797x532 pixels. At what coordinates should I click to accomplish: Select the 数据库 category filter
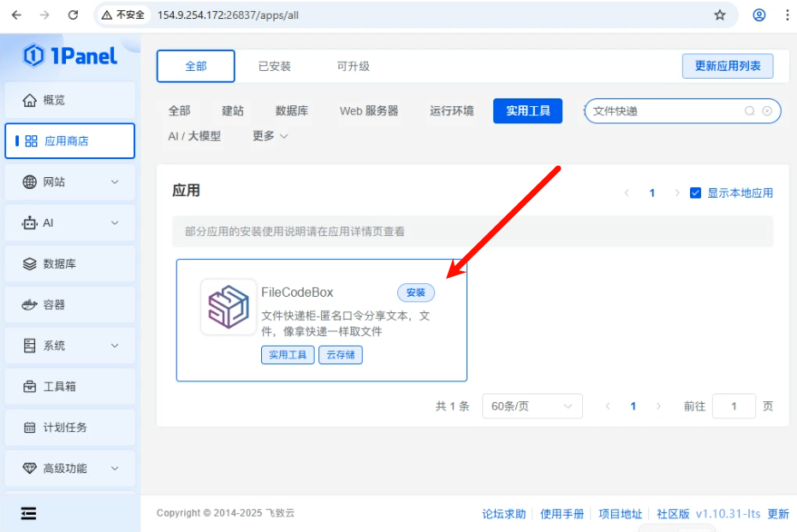tap(292, 110)
